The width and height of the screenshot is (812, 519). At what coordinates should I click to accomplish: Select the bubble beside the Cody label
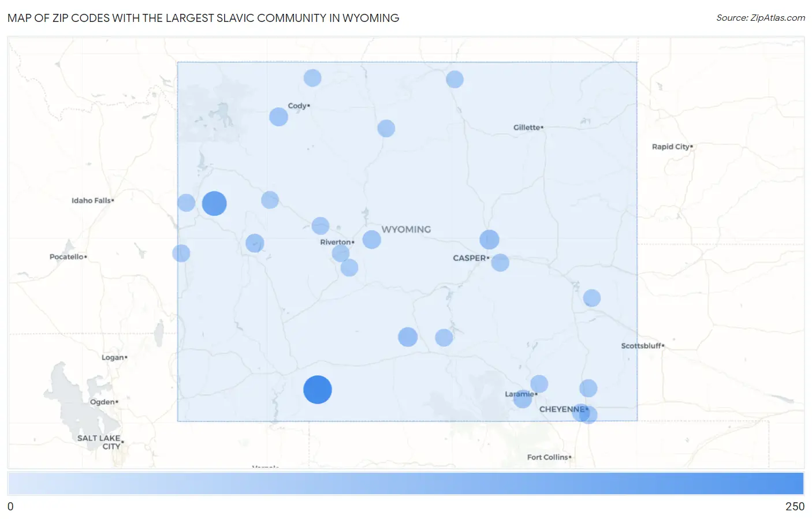click(x=278, y=117)
